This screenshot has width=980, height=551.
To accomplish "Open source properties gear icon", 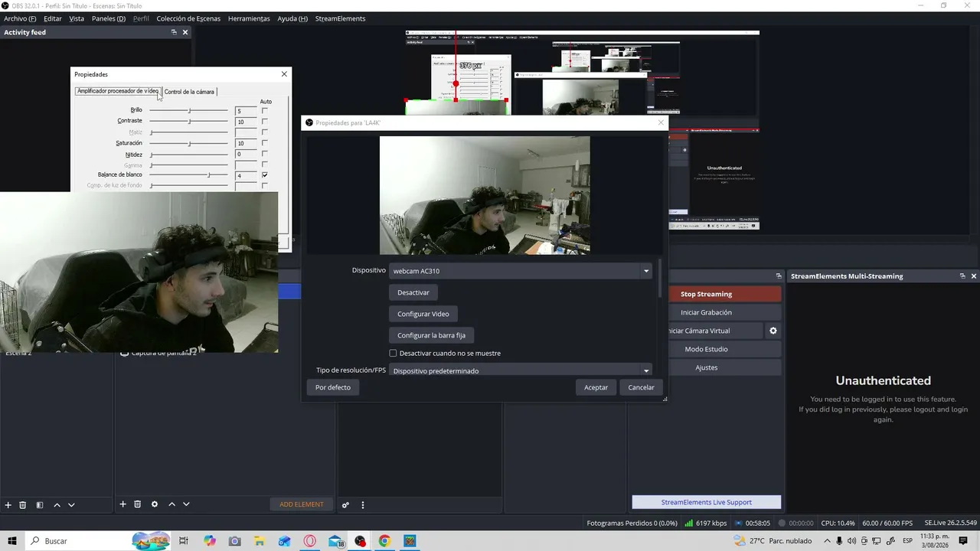I will click(155, 504).
